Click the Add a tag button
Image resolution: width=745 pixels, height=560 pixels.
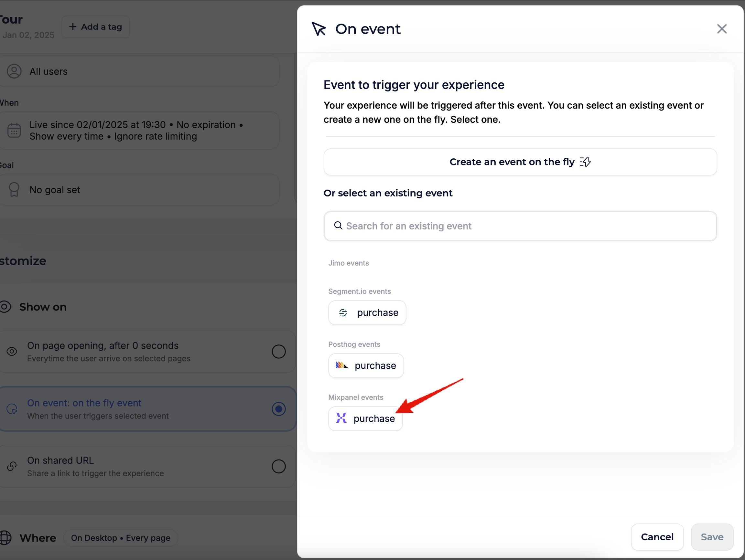[x=96, y=27]
